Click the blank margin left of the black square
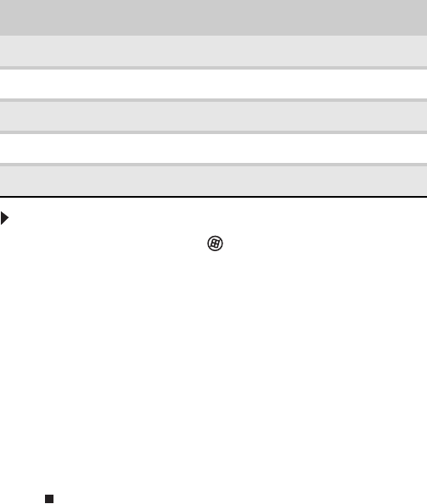 point(21,499)
